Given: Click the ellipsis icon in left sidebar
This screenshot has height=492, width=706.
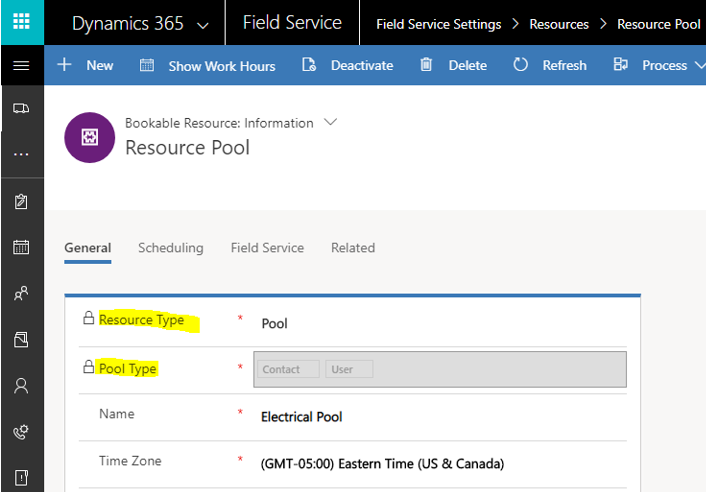Looking at the screenshot, I should 21,154.
